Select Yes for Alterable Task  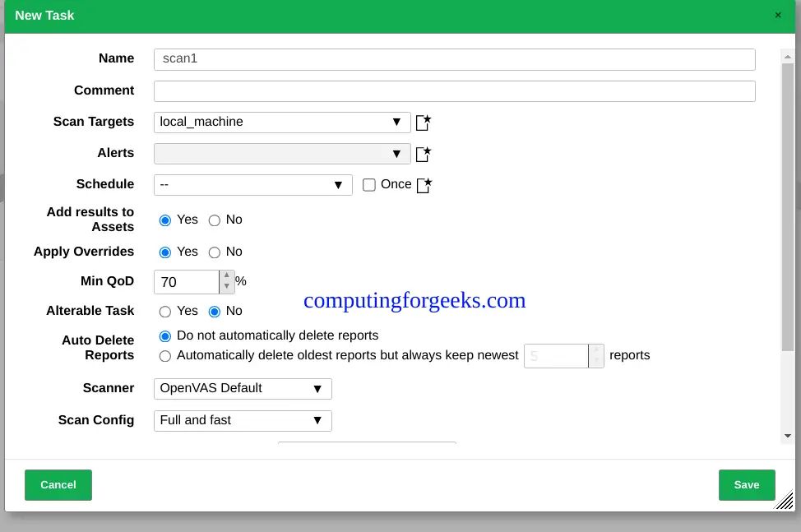[x=165, y=312]
